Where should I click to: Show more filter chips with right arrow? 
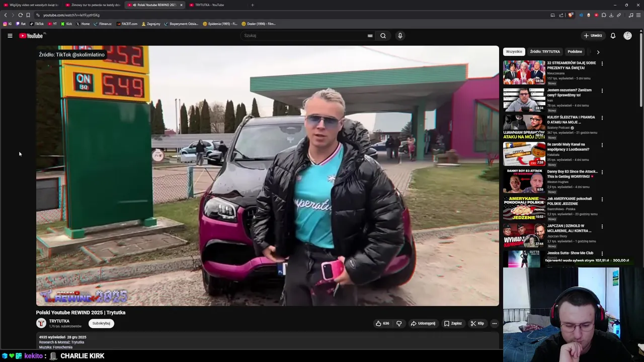pos(598,52)
